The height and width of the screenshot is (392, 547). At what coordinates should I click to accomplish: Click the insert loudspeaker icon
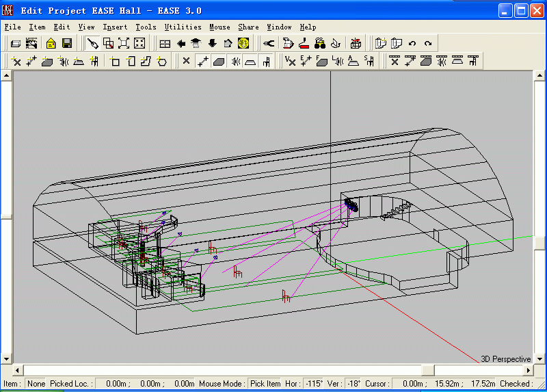[x=63, y=62]
